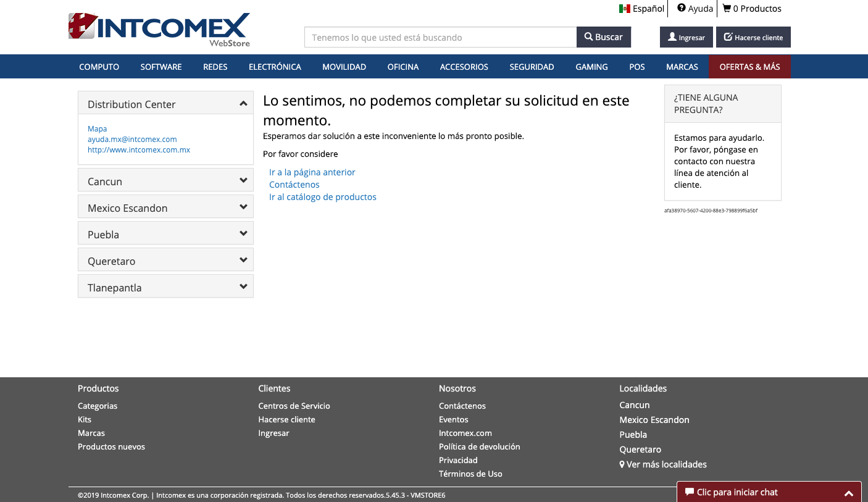Image resolution: width=868 pixels, height=502 pixels.
Task: Open Eventos footer link
Action: click(x=454, y=419)
